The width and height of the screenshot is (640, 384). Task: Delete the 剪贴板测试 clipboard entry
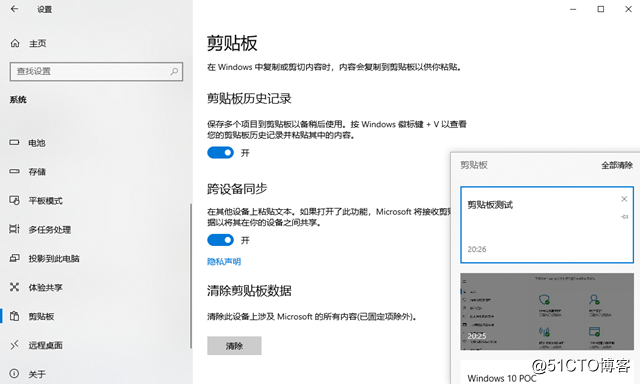(624, 199)
